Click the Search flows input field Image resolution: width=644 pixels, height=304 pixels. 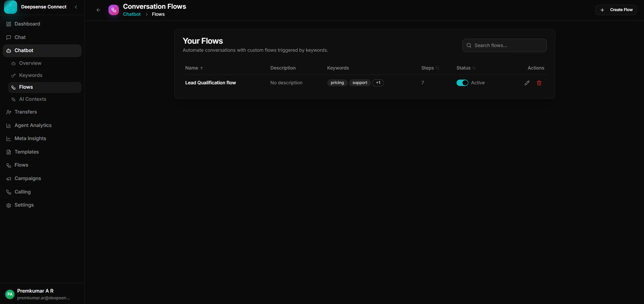pyautogui.click(x=504, y=45)
